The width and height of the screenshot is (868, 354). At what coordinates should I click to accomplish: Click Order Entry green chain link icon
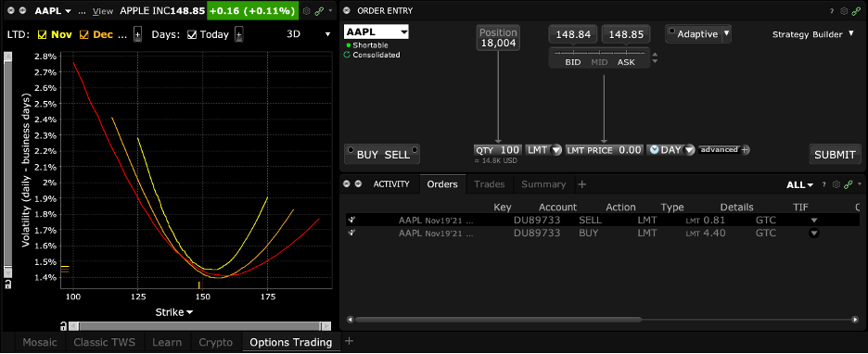coord(855,10)
